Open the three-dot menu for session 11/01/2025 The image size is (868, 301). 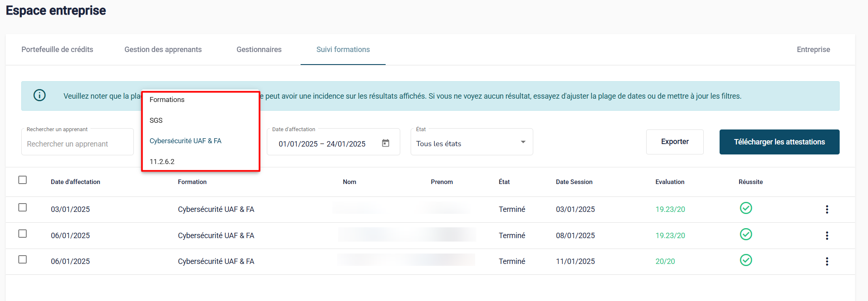[x=827, y=261]
